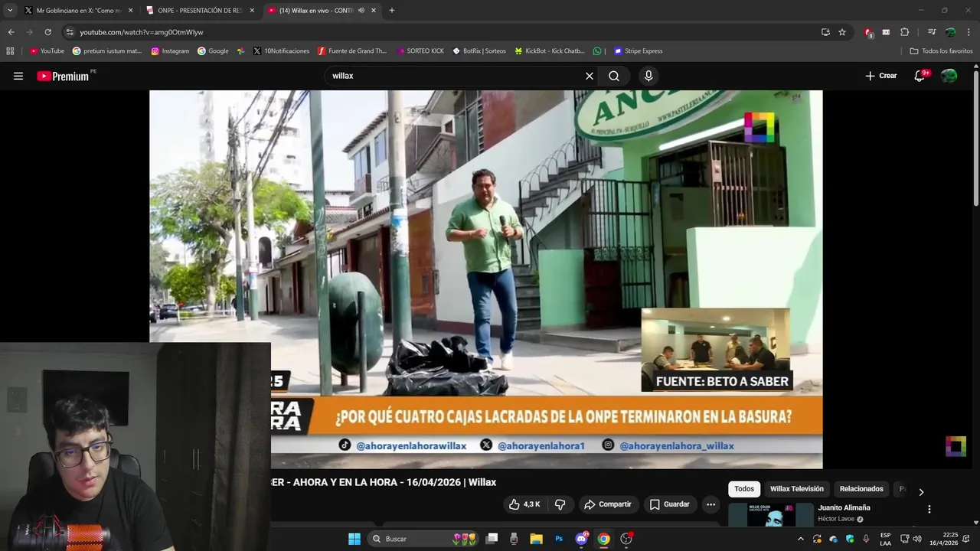This screenshot has height=551, width=980.
Task: Open the Chrome extensions puzzle icon
Action: (904, 32)
